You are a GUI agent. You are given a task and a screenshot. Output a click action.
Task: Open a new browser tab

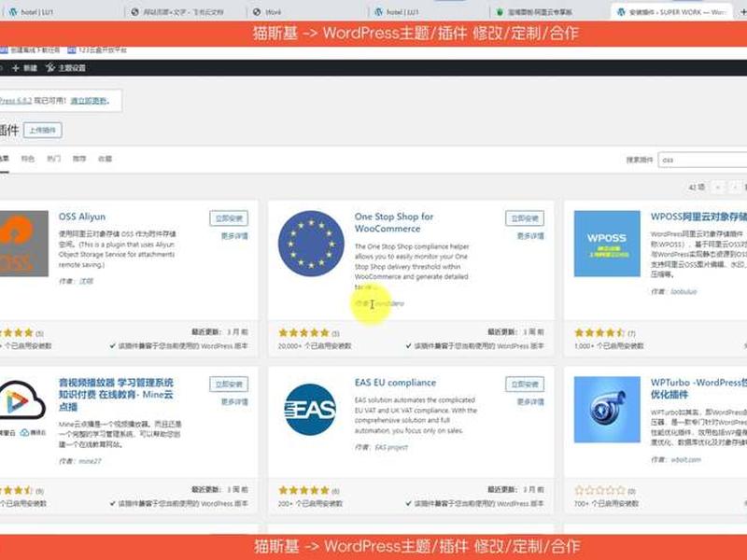[742, 12]
